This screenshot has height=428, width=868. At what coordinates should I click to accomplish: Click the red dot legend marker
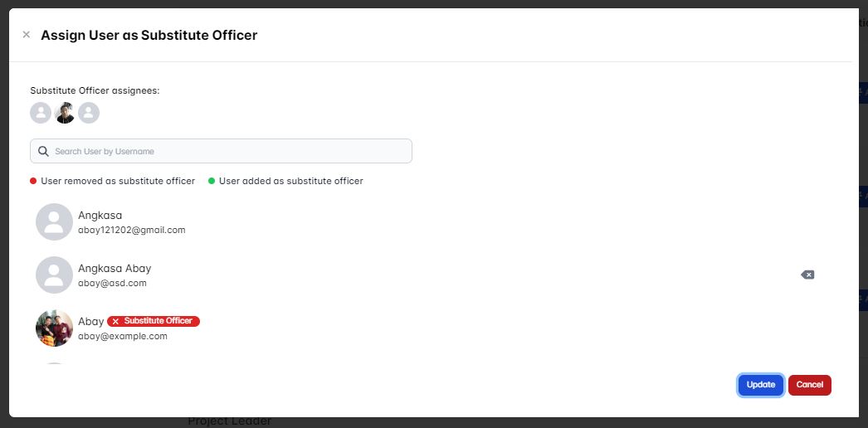pyautogui.click(x=33, y=181)
